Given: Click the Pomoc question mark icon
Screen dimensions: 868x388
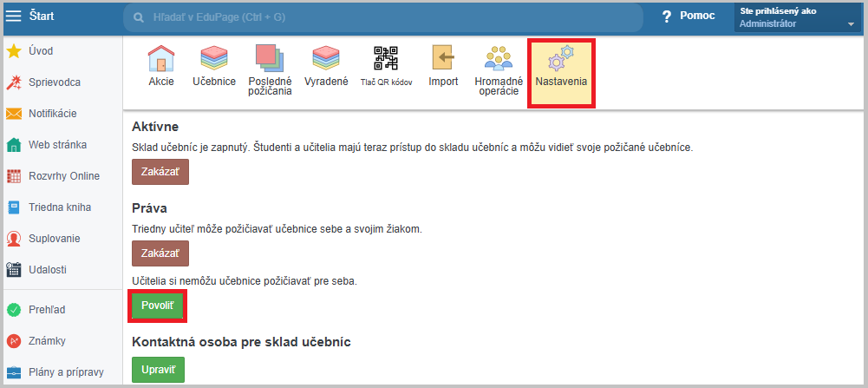Looking at the screenshot, I should pyautogui.click(x=667, y=16).
